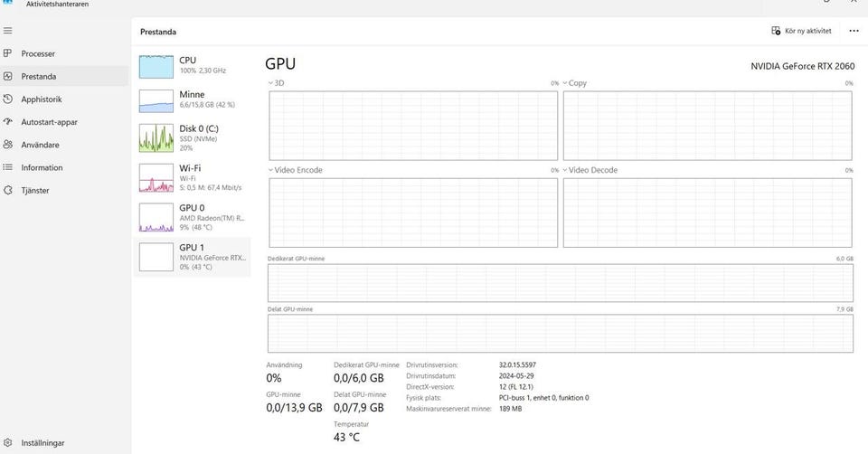Open the Autostart-appar icon
868x454 pixels.
point(8,122)
